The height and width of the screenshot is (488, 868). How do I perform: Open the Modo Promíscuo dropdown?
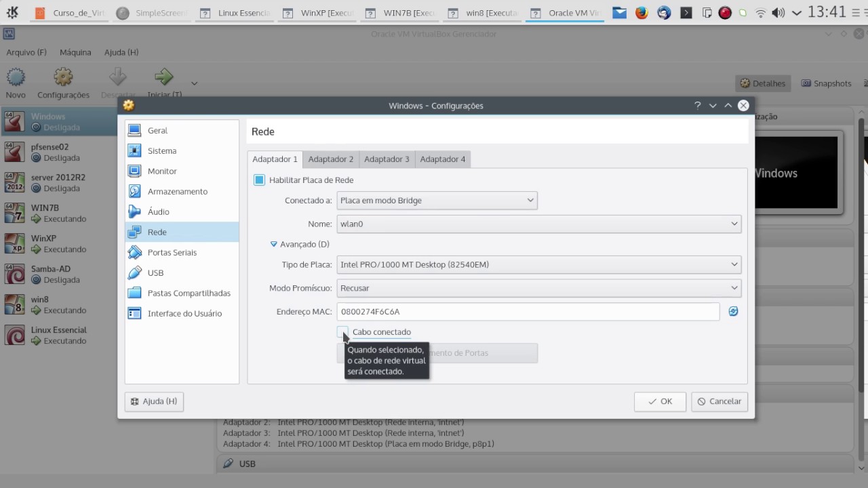[x=539, y=288]
